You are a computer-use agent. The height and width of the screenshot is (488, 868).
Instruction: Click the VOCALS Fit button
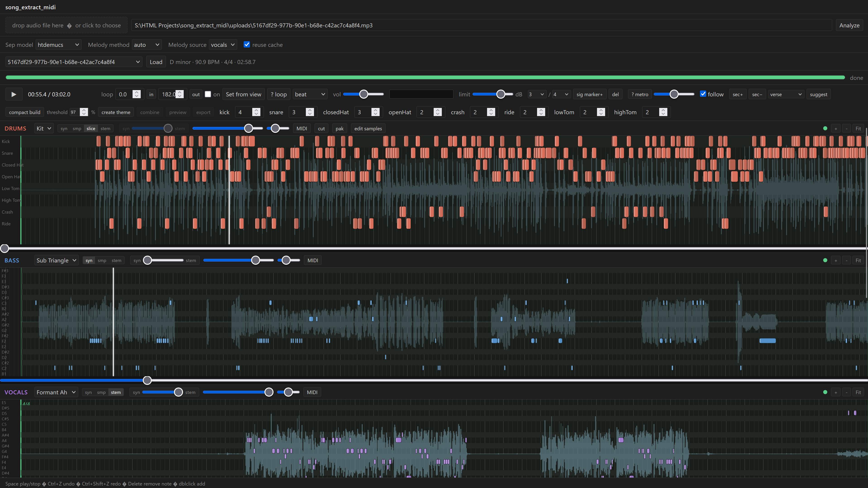(858, 392)
